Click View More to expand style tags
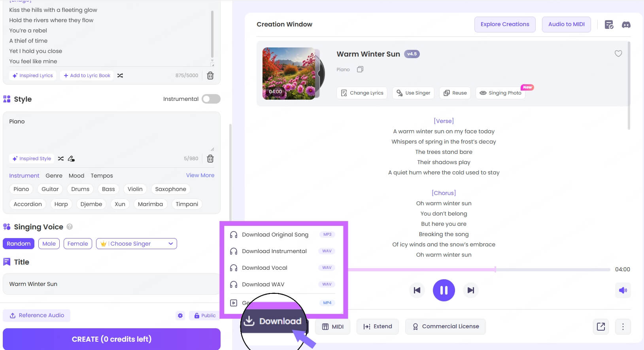644x350 pixels. pos(200,175)
